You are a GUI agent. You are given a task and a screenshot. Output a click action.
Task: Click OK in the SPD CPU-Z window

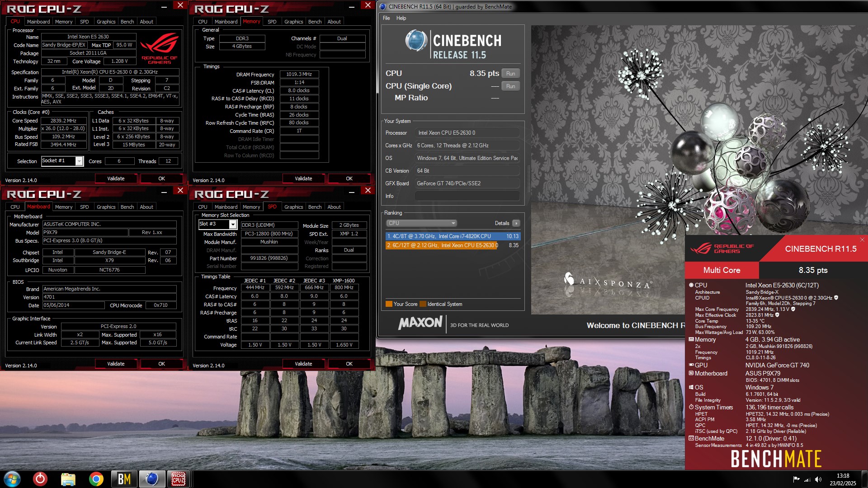(x=349, y=364)
